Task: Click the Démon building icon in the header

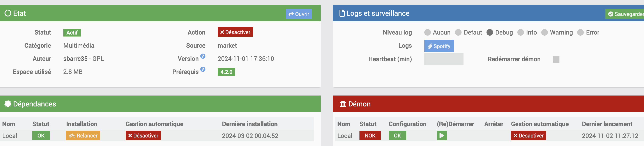Action: (343, 104)
